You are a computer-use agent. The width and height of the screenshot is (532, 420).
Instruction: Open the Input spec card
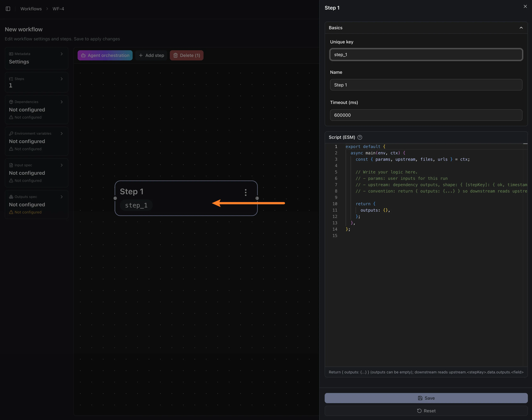point(36,173)
